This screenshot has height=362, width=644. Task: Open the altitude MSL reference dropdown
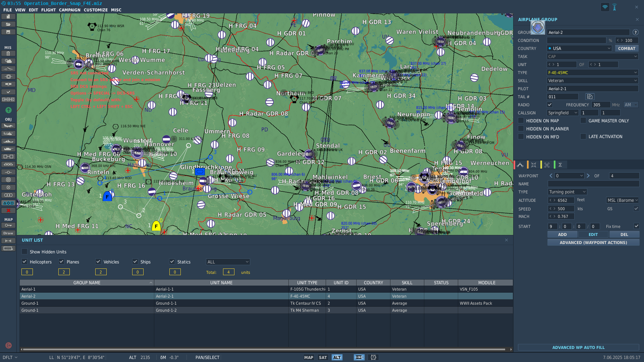(x=623, y=200)
